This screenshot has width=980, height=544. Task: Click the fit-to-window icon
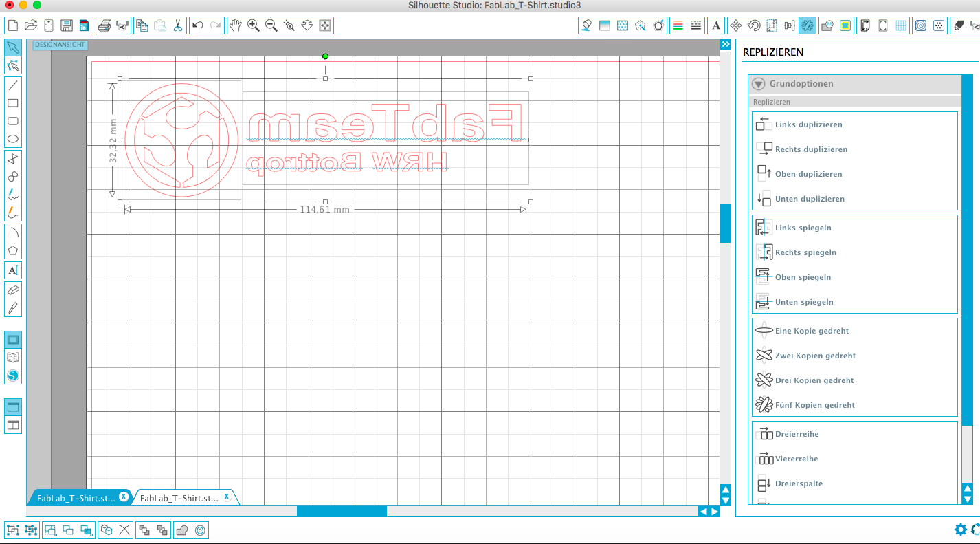pyautogui.click(x=325, y=25)
